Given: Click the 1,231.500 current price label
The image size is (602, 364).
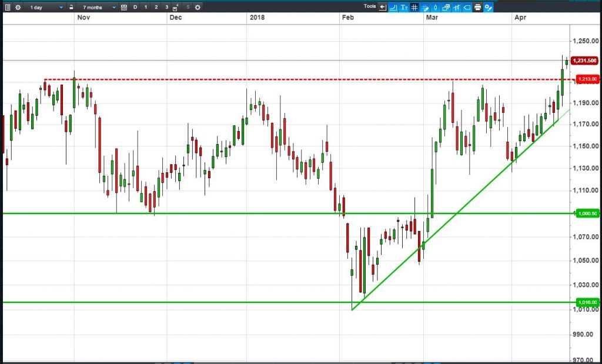Looking at the screenshot, I should point(585,61).
